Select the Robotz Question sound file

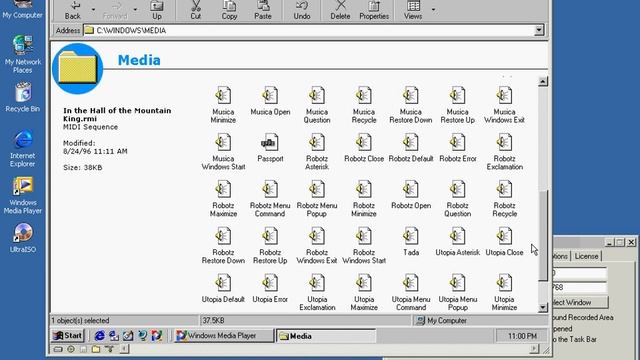pyautogui.click(x=458, y=199)
